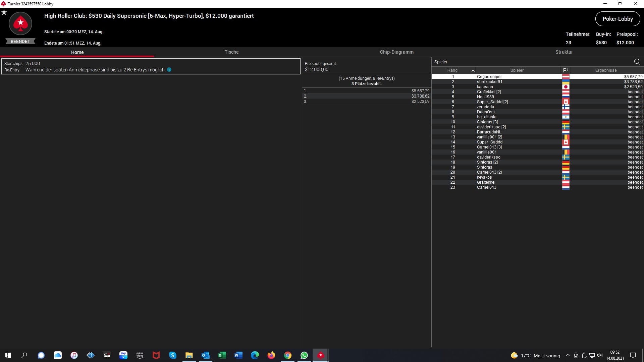Screen dimensions: 644x362
Task: Open WhatsApp from the taskbar
Action: [304, 355]
